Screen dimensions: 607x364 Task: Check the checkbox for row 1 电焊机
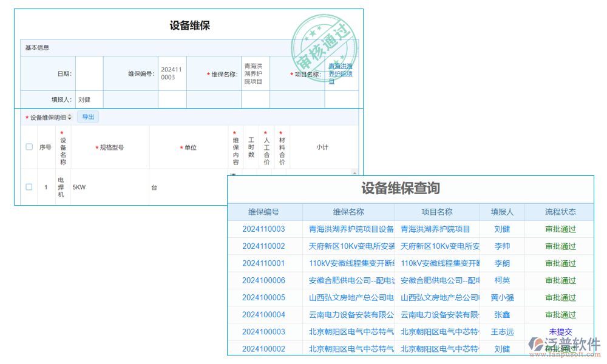coord(29,187)
